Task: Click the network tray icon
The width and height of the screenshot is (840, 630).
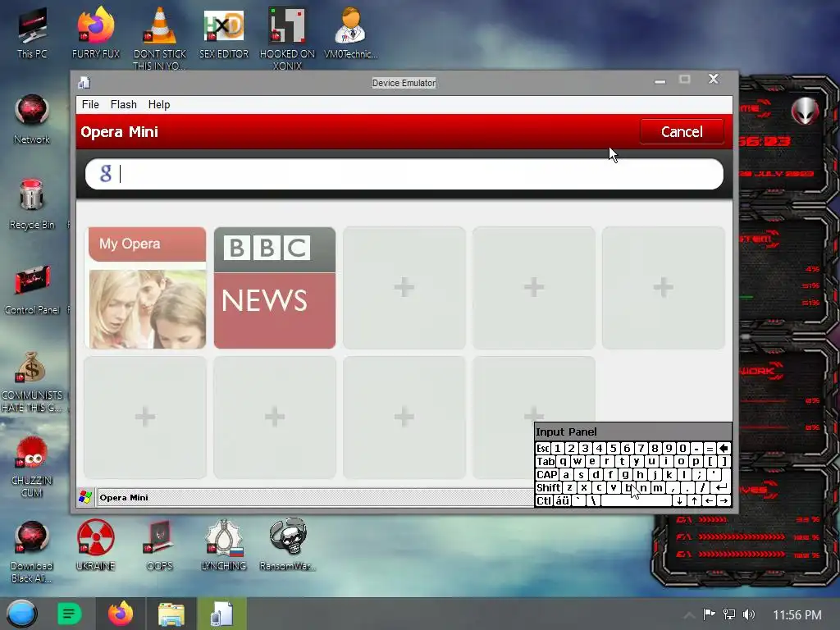Action: tap(729, 614)
